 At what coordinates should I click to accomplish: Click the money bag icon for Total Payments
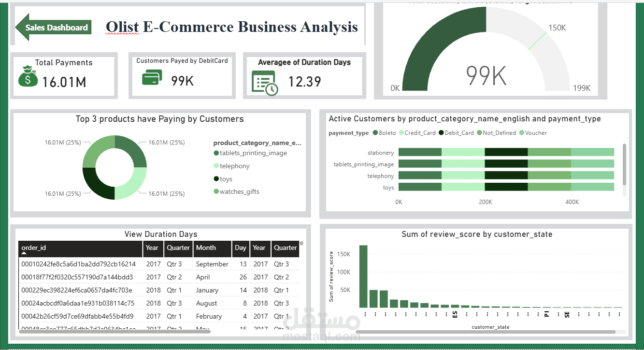coord(28,77)
